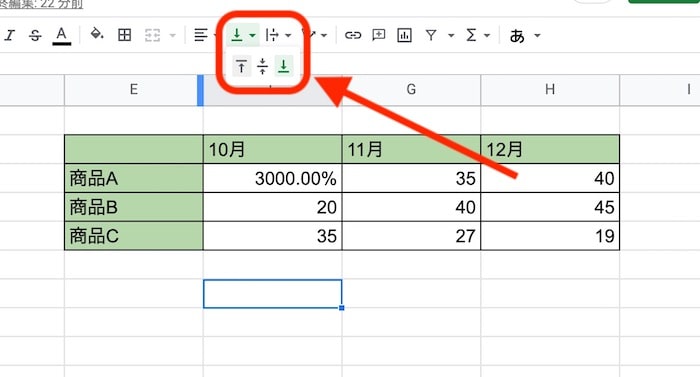Screen dimensions: 700x377
Task: Open the vertical align button
Action: click(x=237, y=34)
